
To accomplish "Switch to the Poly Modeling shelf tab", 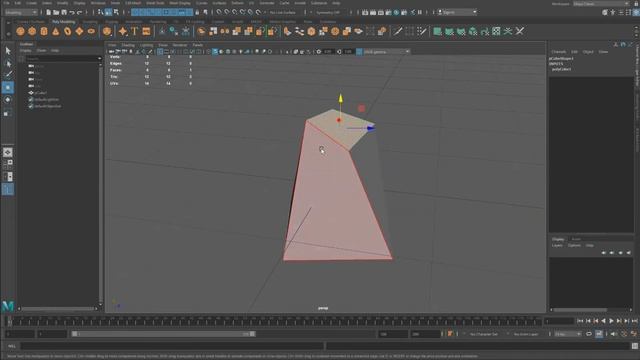I will (64, 22).
